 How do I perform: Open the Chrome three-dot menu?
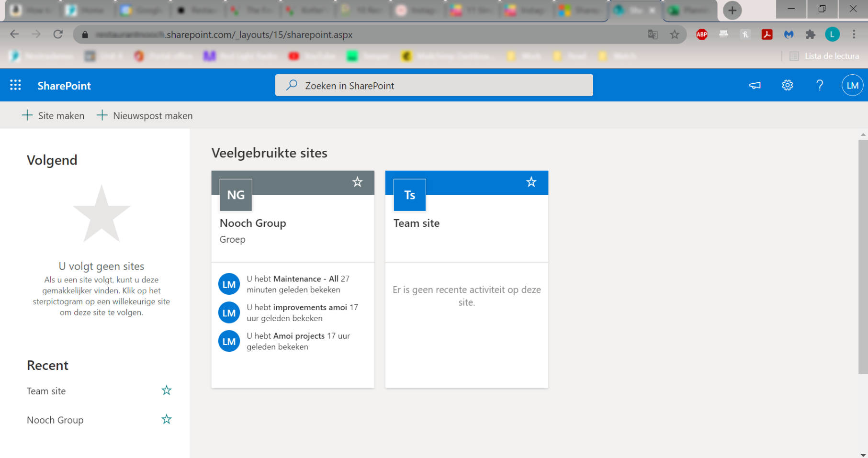click(x=854, y=34)
